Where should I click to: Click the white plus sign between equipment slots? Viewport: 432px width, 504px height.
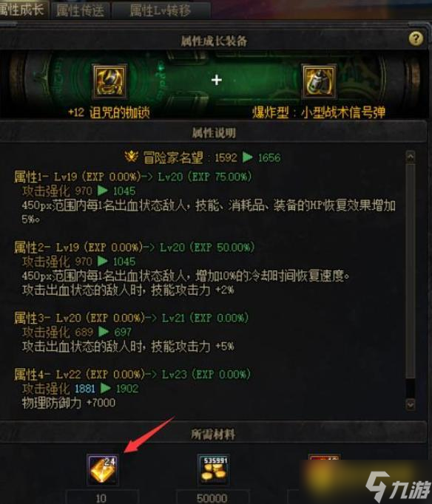point(217,80)
